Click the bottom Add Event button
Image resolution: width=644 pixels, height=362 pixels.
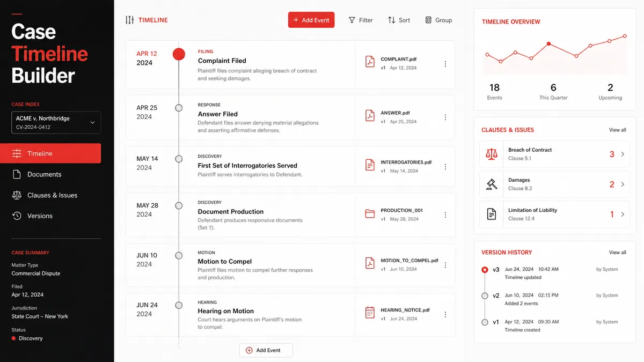[266, 350]
